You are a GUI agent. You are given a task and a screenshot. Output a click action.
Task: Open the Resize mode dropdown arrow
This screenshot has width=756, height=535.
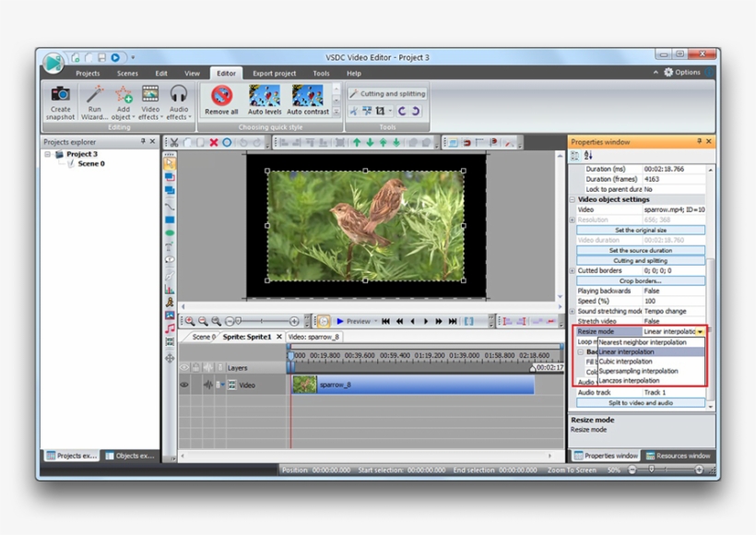(702, 331)
